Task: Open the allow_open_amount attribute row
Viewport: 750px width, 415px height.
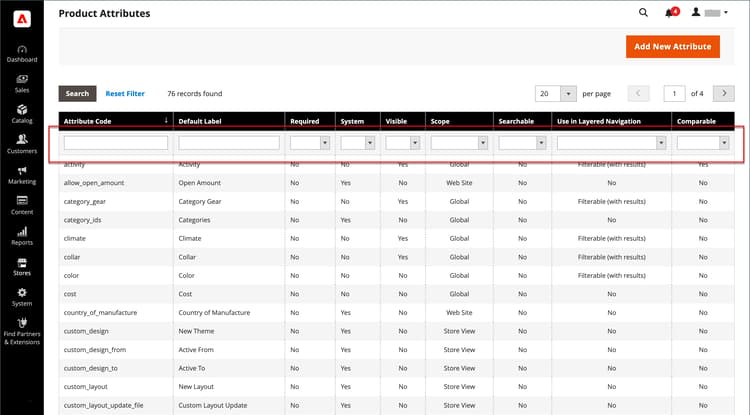Action: pyautogui.click(x=397, y=183)
